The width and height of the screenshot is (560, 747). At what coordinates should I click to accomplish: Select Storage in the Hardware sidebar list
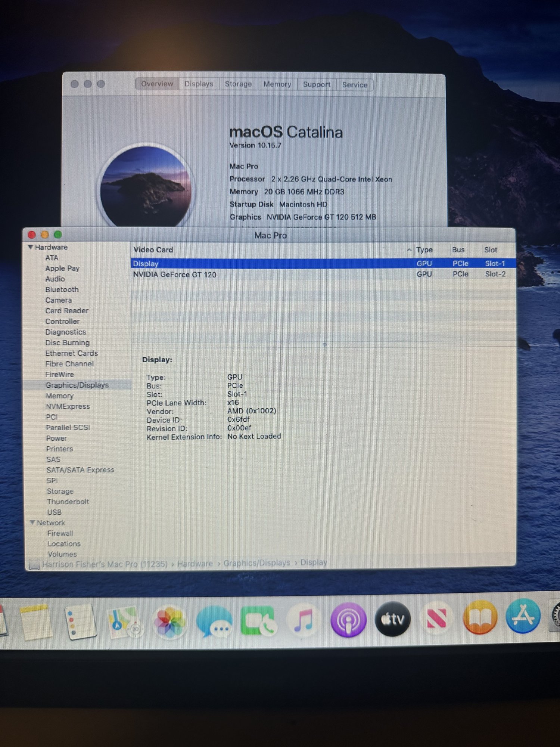click(x=60, y=492)
